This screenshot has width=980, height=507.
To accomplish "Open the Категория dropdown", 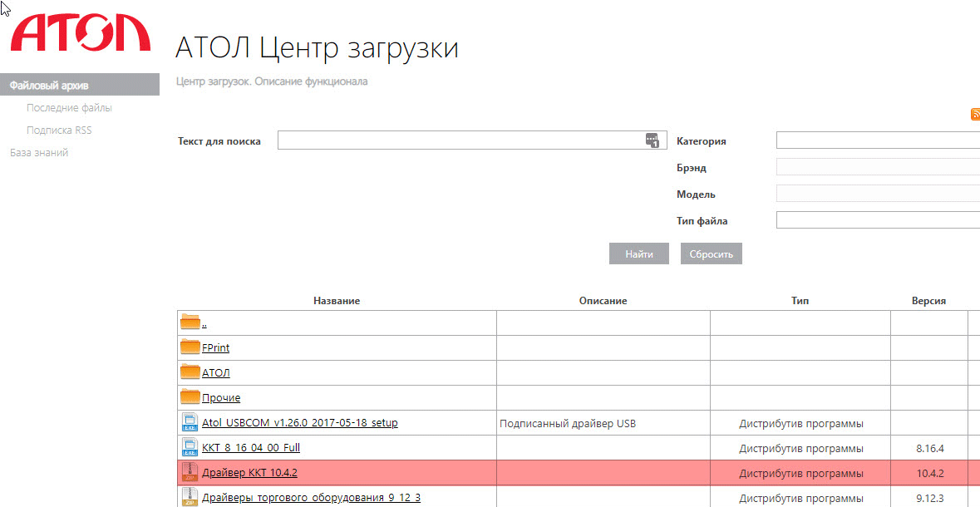I will click(877, 140).
